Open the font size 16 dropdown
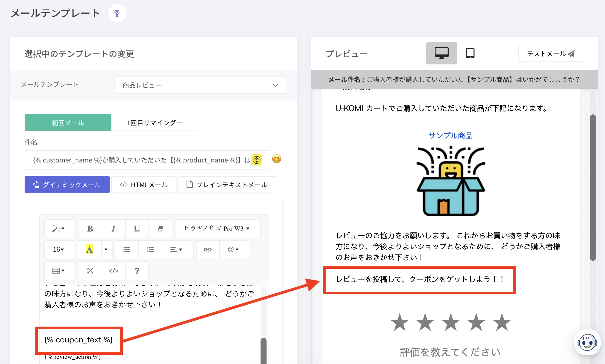605x364 pixels. tap(59, 250)
